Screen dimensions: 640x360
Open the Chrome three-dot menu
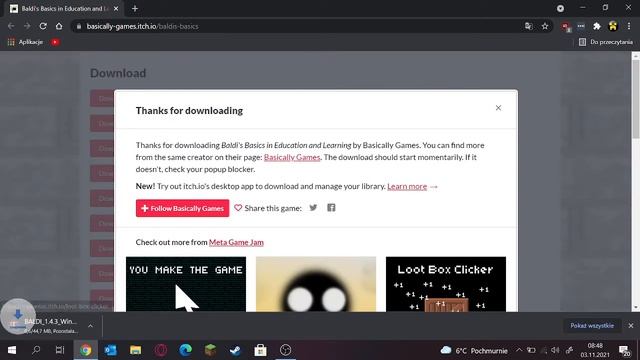[x=629, y=26]
